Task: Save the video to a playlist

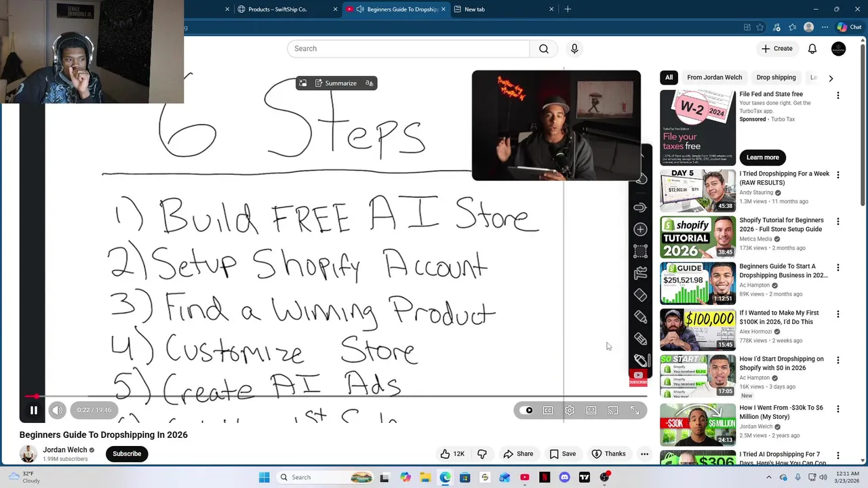Action: [563, 454]
